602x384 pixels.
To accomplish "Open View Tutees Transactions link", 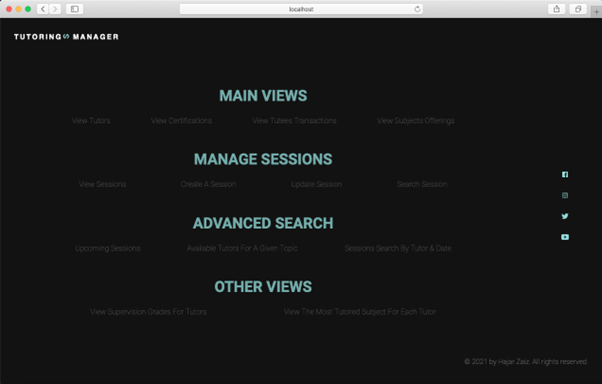I will 294,121.
